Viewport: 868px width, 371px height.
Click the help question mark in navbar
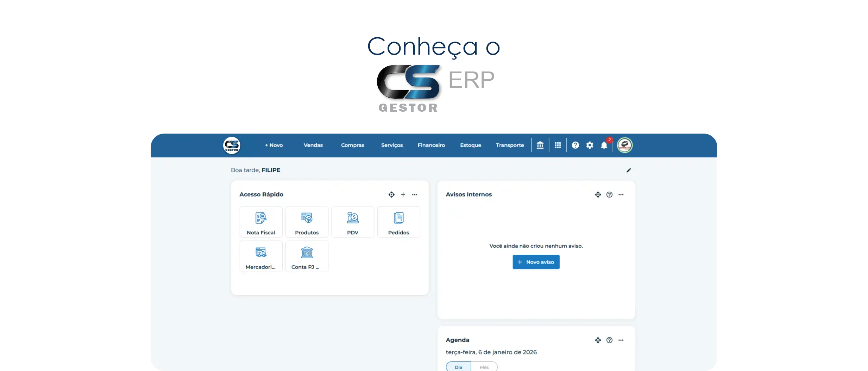coord(575,145)
